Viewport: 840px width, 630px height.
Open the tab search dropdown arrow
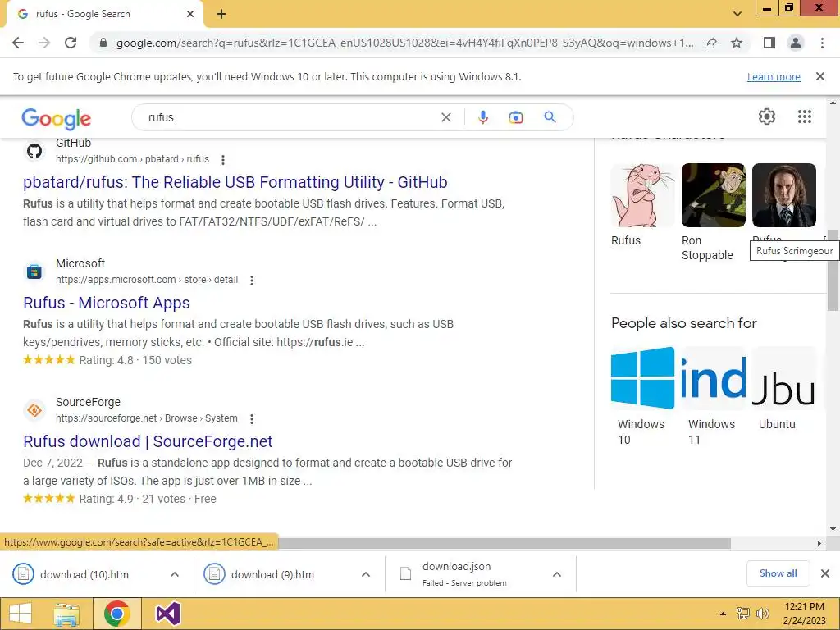tap(737, 14)
